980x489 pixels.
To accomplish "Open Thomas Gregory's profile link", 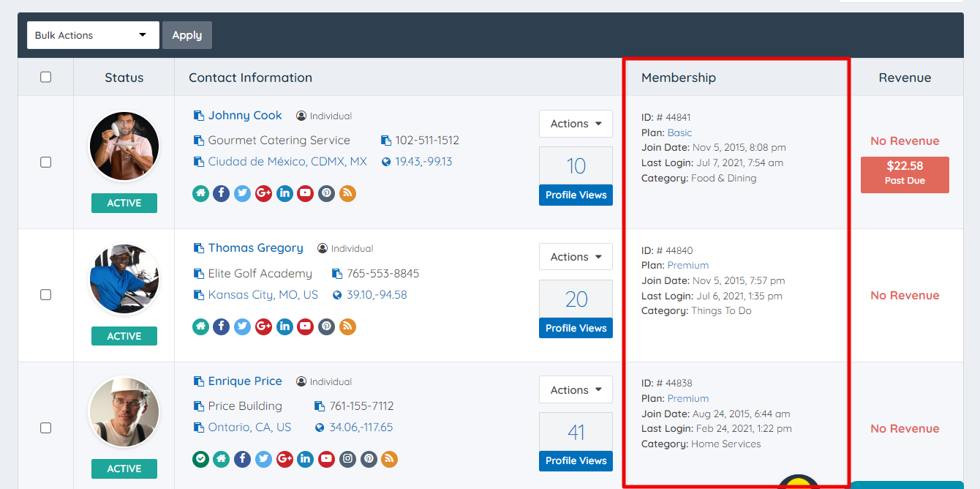I will click(255, 248).
